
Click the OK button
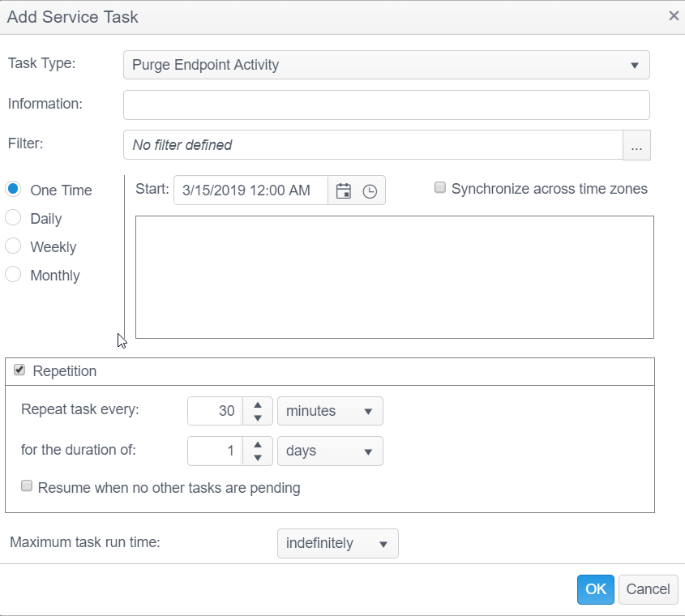click(595, 589)
